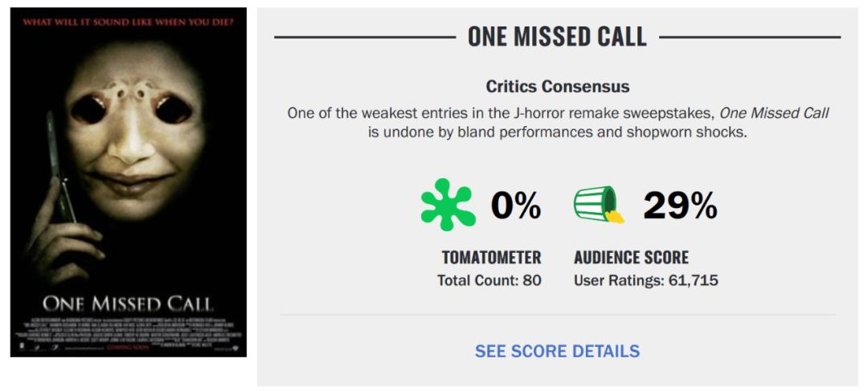The image size is (868, 391).
Task: Click the green splat Tomatometer icon
Action: click(448, 205)
